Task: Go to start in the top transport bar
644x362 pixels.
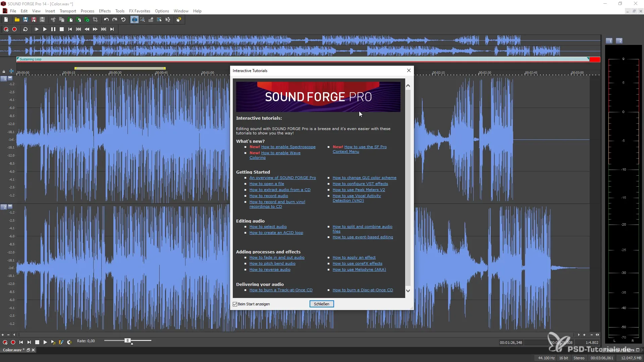Action: coord(70,29)
